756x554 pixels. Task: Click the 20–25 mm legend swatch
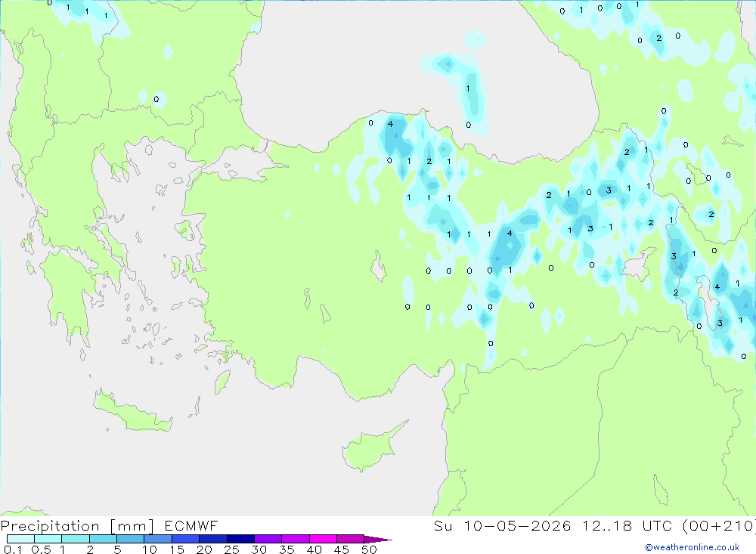213,539
